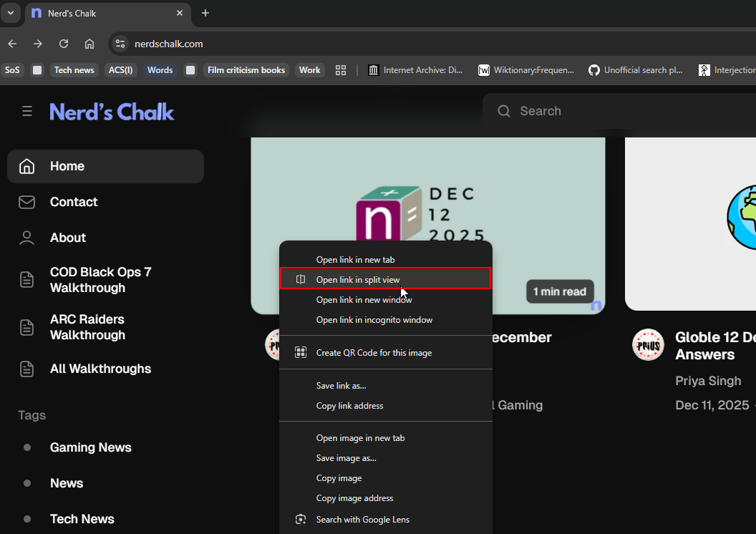
Task: Toggle the hamburger sidebar menu icon
Action: point(27,111)
